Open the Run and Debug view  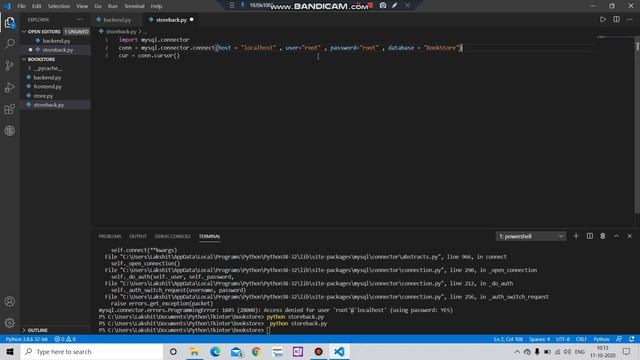tap(10, 87)
